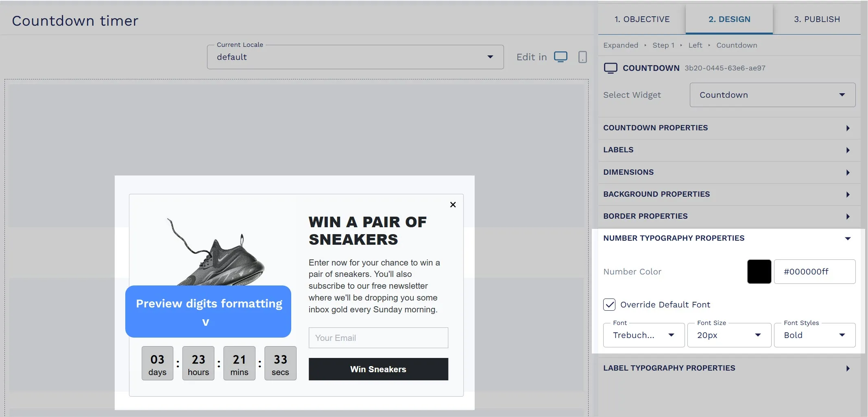Open the Font dropdown showing Trebuch...
Screen dimensions: 868x417
tap(643, 335)
